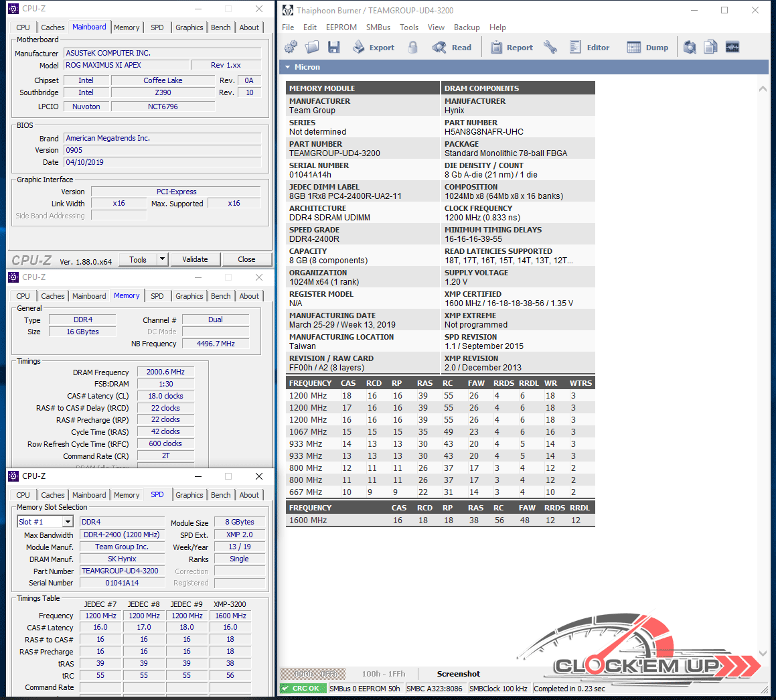Open the Slot #1 dropdown in SPD
This screenshot has width=776, height=700.
[x=68, y=522]
